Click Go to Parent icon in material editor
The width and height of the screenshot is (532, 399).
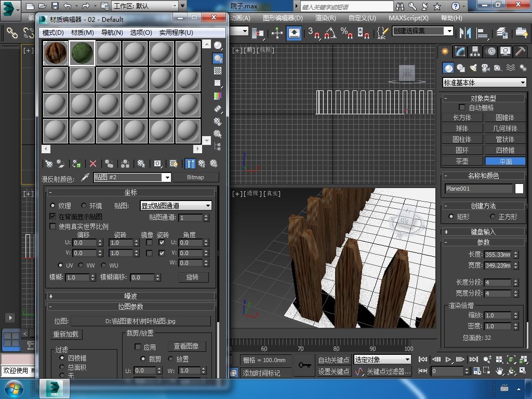[202, 164]
